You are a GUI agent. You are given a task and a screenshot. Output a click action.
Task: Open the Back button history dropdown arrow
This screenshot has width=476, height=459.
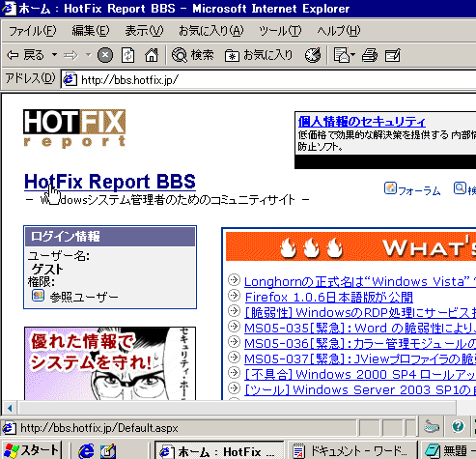tap(54, 55)
